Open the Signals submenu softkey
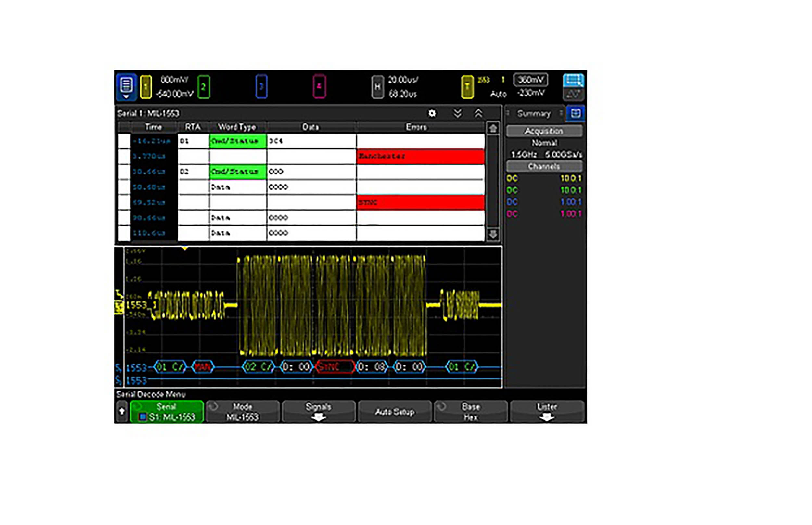 tap(319, 412)
